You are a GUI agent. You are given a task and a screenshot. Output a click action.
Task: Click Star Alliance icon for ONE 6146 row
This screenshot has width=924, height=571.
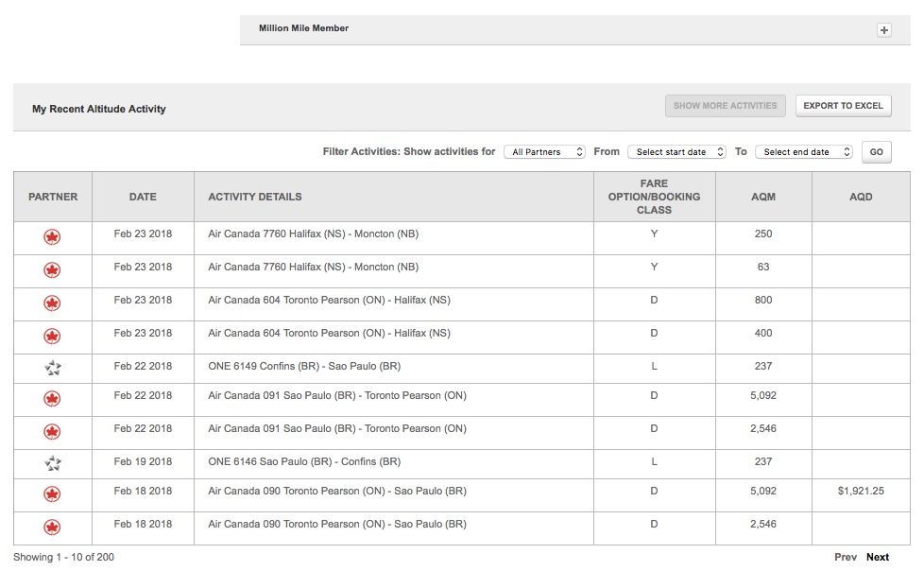[x=53, y=463]
